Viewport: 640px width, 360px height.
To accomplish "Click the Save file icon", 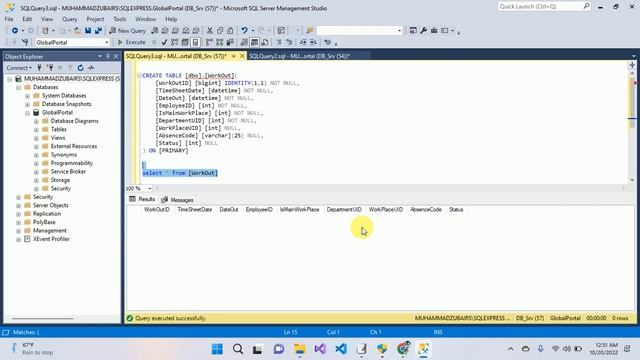I will (88, 31).
